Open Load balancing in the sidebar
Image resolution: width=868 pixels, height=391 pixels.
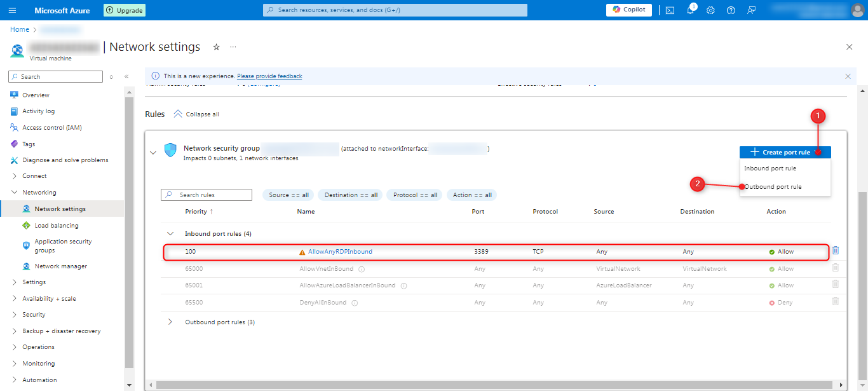(57, 226)
